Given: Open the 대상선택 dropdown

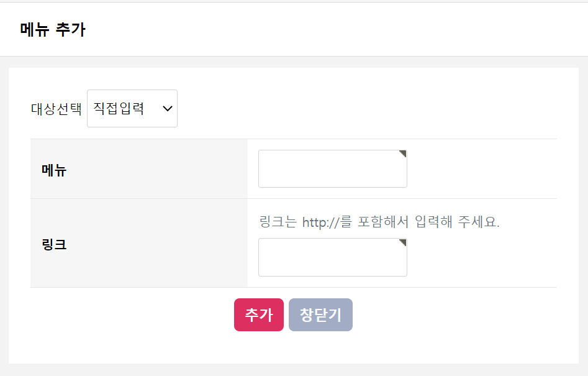Looking at the screenshot, I should (x=132, y=109).
